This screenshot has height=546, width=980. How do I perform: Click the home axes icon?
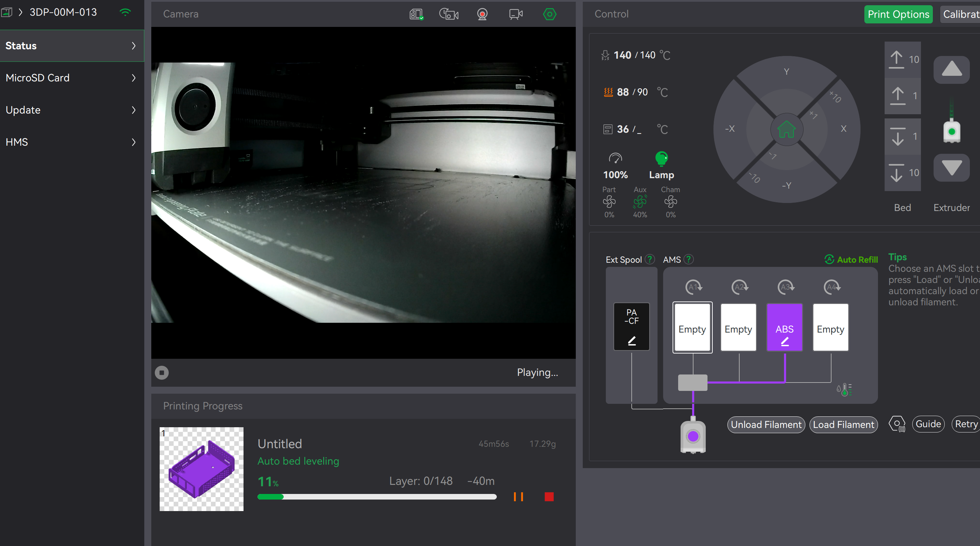[786, 129]
